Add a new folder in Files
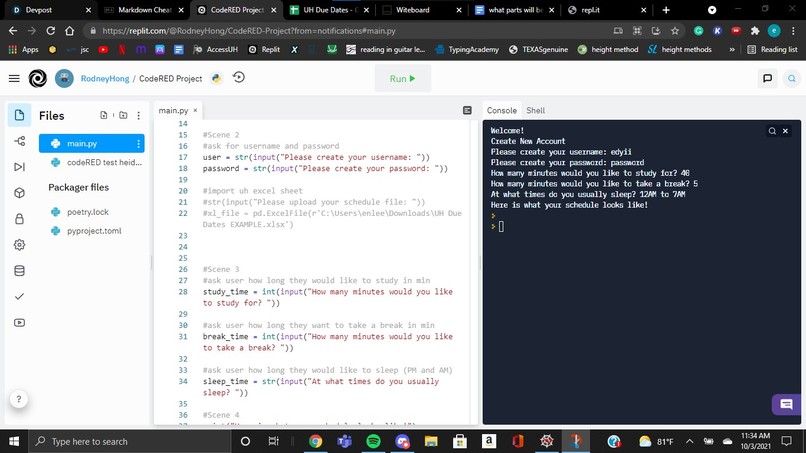The width and height of the screenshot is (806, 453). tap(123, 115)
